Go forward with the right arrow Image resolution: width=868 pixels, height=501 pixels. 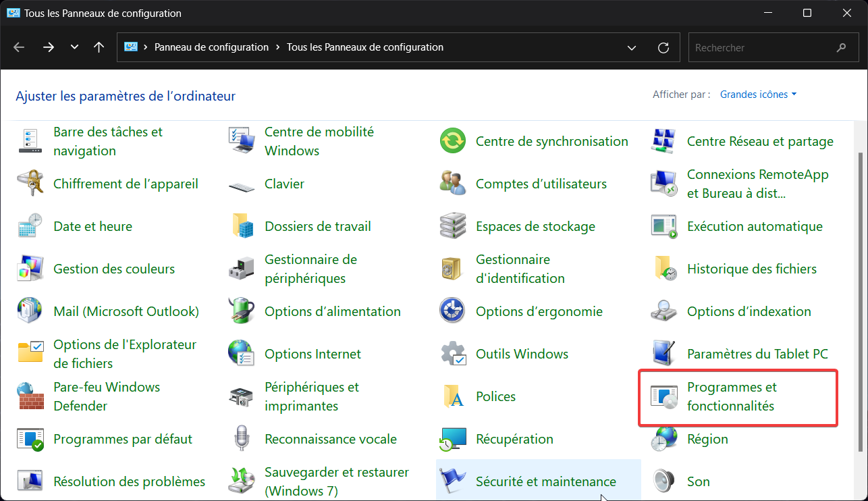coord(49,48)
